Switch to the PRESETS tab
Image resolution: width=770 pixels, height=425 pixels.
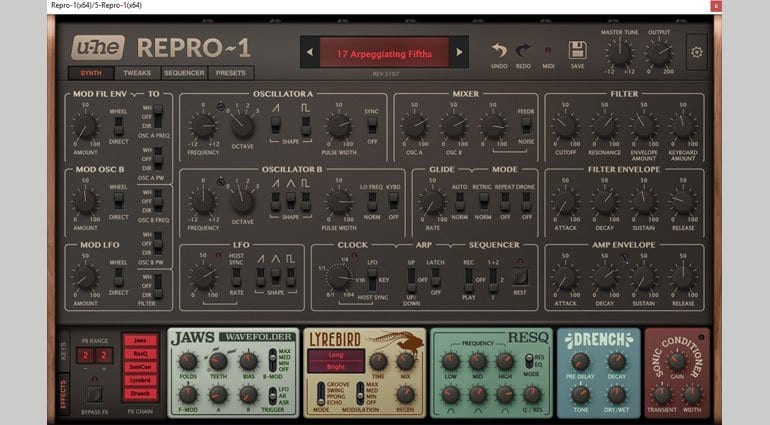231,73
